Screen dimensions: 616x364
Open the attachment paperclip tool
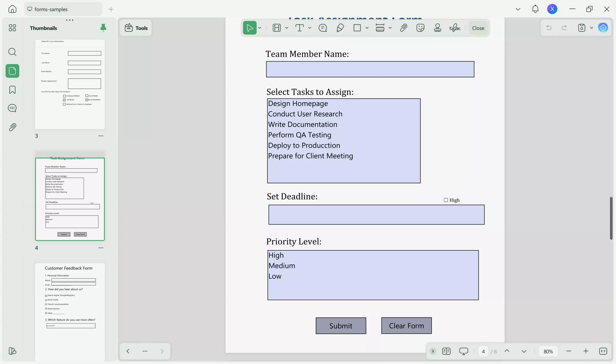[403, 28]
